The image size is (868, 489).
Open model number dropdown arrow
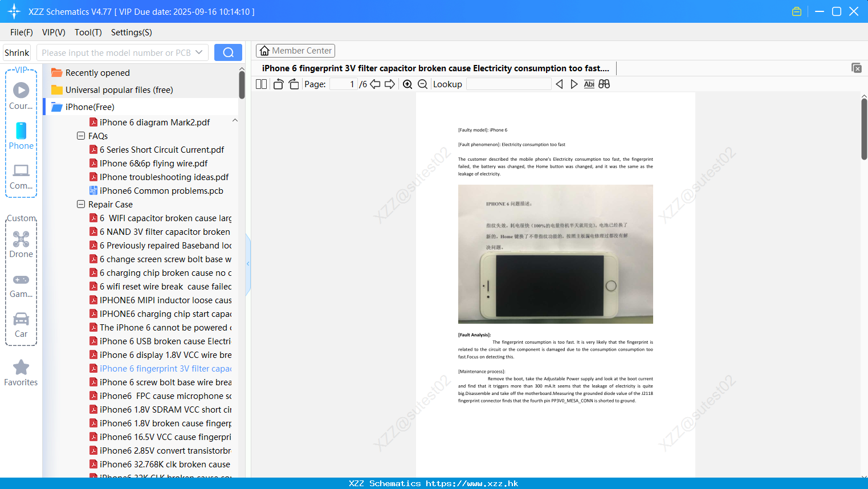(x=199, y=52)
